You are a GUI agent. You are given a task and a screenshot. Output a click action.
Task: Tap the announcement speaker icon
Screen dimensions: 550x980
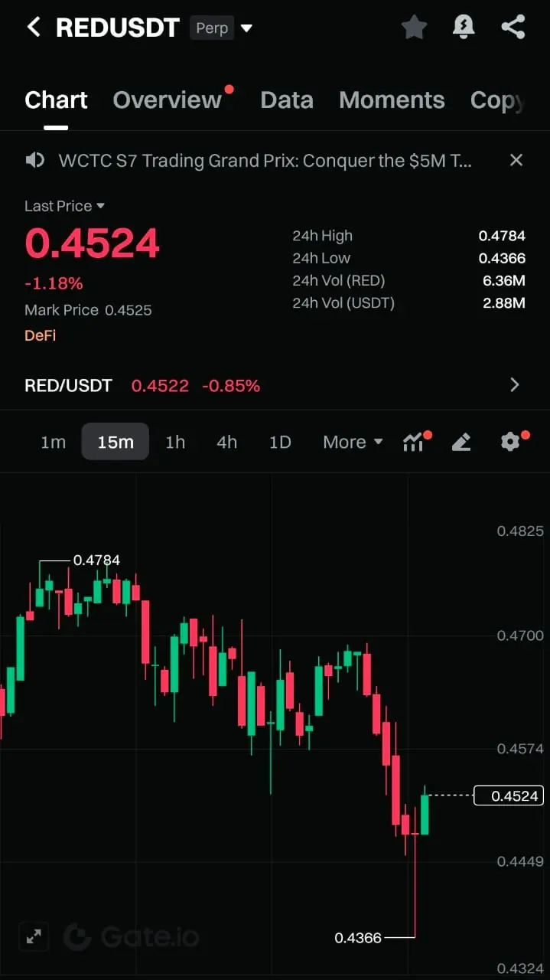[x=34, y=160]
